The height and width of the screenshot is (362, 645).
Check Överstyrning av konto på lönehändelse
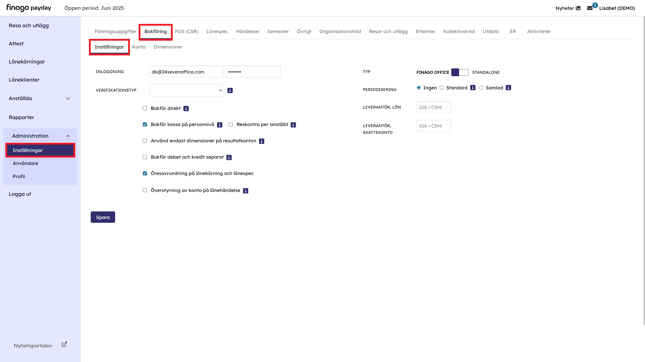[x=145, y=190]
